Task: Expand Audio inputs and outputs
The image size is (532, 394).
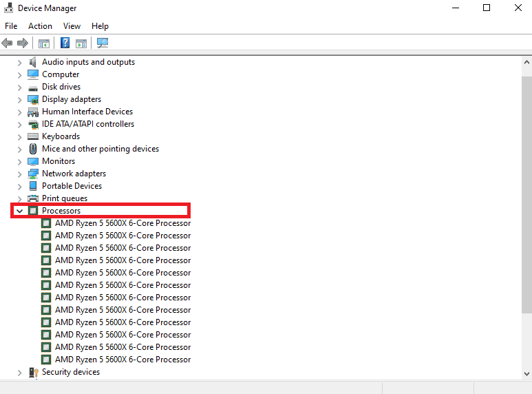Action: pos(20,63)
